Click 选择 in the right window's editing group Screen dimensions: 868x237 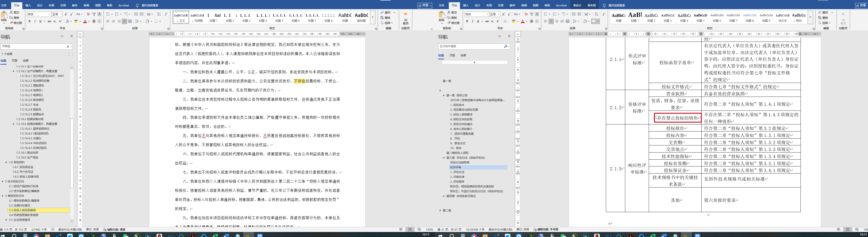click(824, 23)
